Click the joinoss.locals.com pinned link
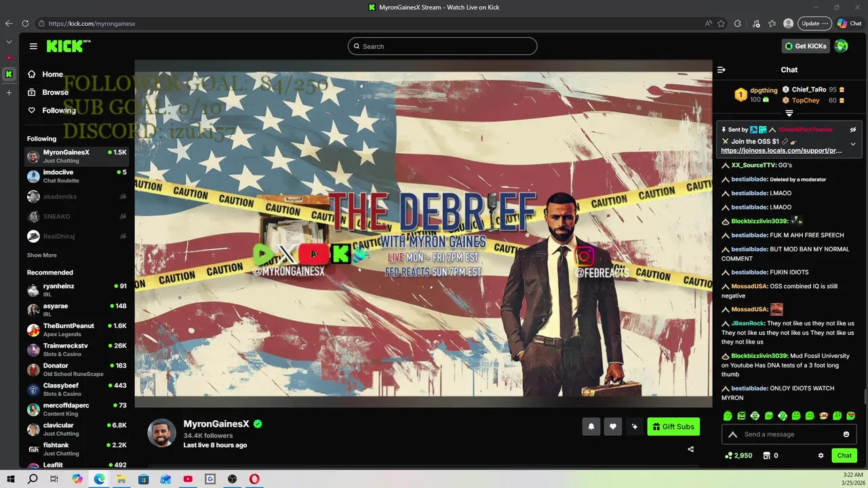The width and height of the screenshot is (868, 488). [x=781, y=151]
